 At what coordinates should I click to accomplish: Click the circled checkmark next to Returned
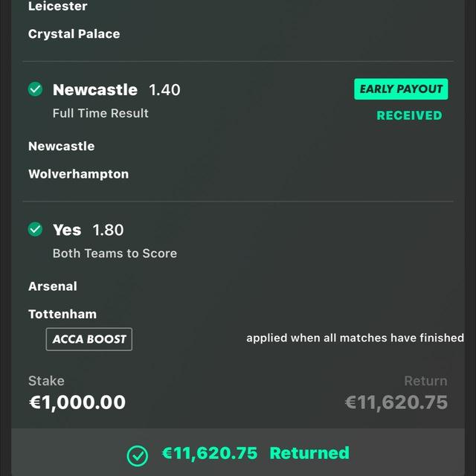coord(137,456)
